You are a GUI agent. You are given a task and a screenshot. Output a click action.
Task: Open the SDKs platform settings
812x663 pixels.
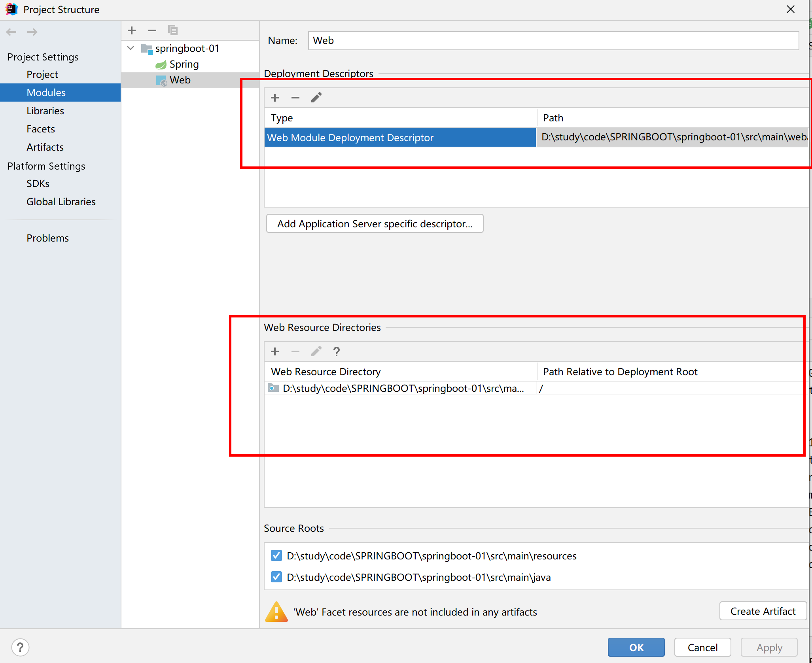(x=38, y=183)
